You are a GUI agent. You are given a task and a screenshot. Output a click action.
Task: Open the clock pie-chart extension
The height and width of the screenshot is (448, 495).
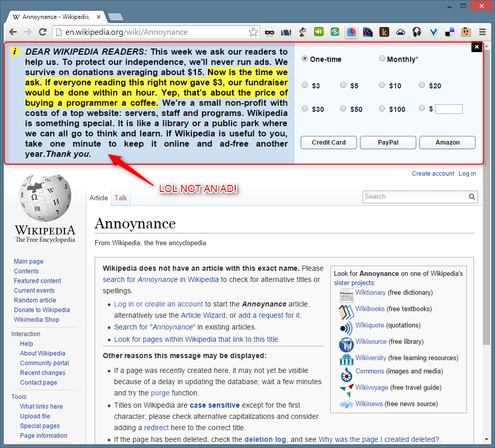[351, 32]
